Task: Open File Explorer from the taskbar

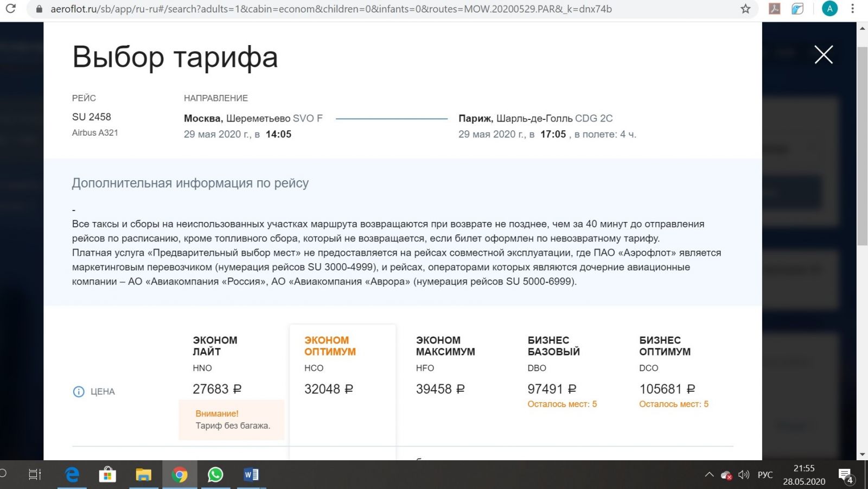Action: pos(144,475)
